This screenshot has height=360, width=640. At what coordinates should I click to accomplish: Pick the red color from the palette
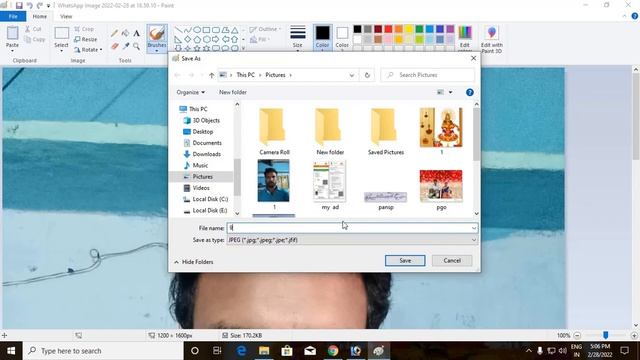pos(388,29)
